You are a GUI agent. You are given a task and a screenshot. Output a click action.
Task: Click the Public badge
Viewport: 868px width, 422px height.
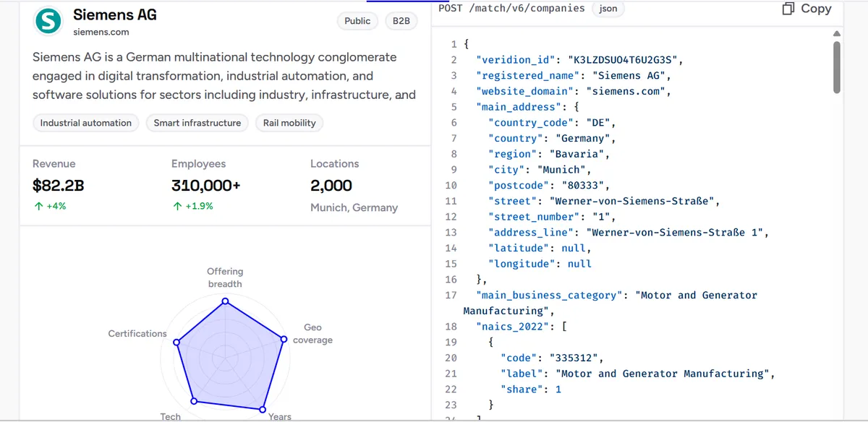(x=357, y=21)
